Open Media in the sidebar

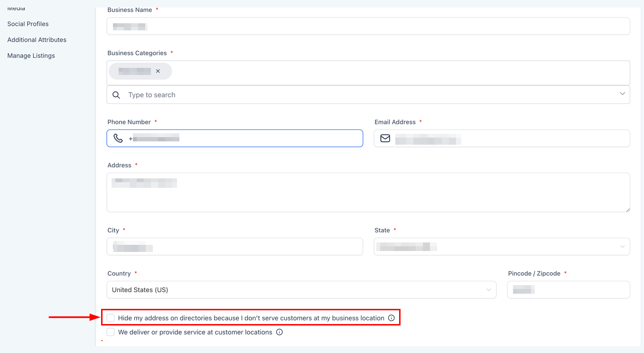pyautogui.click(x=16, y=8)
